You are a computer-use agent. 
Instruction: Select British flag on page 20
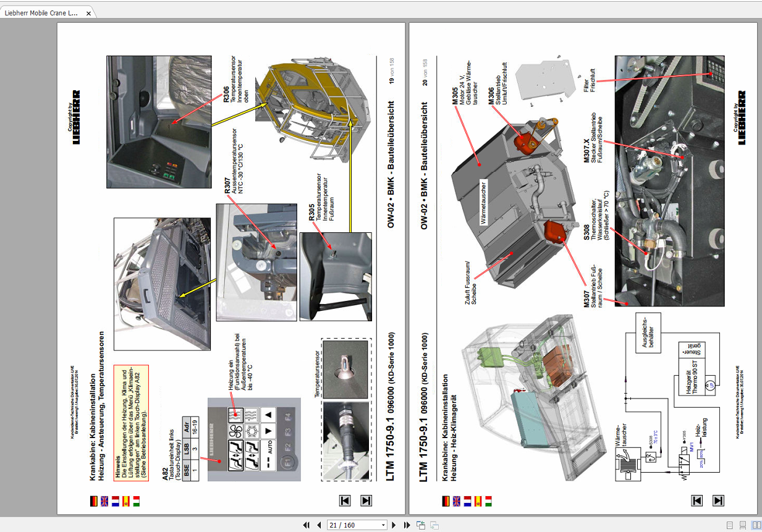point(457,500)
